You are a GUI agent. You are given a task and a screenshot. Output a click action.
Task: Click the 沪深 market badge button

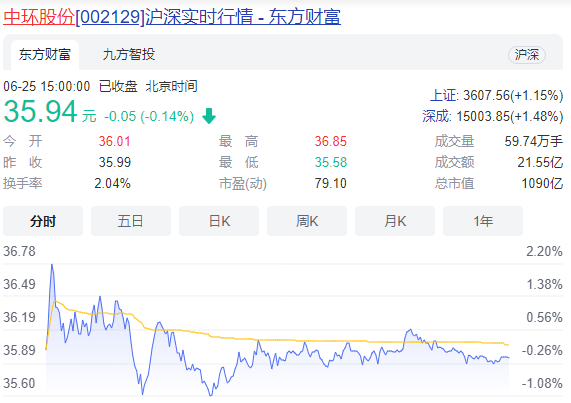coord(527,55)
